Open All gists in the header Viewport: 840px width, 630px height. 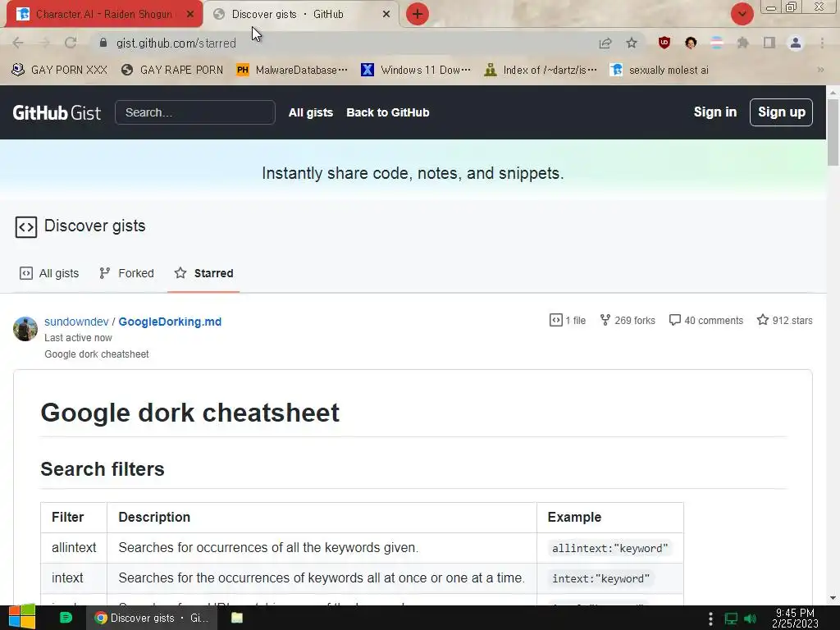(x=311, y=112)
